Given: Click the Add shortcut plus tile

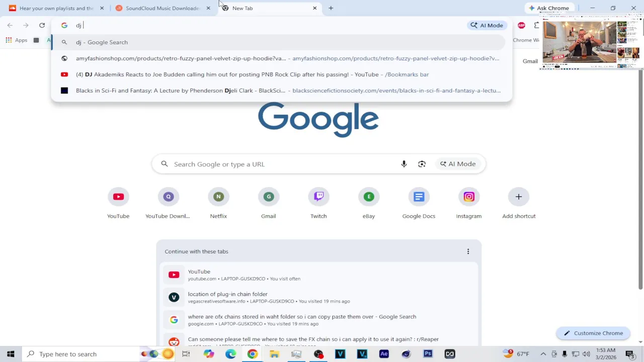Looking at the screenshot, I should (x=519, y=203).
